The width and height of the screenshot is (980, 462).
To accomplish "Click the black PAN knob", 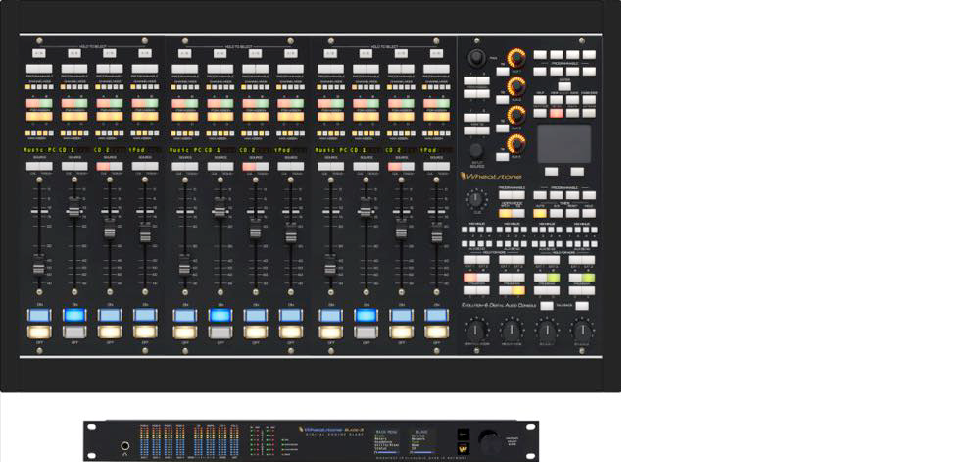I will click(477, 57).
